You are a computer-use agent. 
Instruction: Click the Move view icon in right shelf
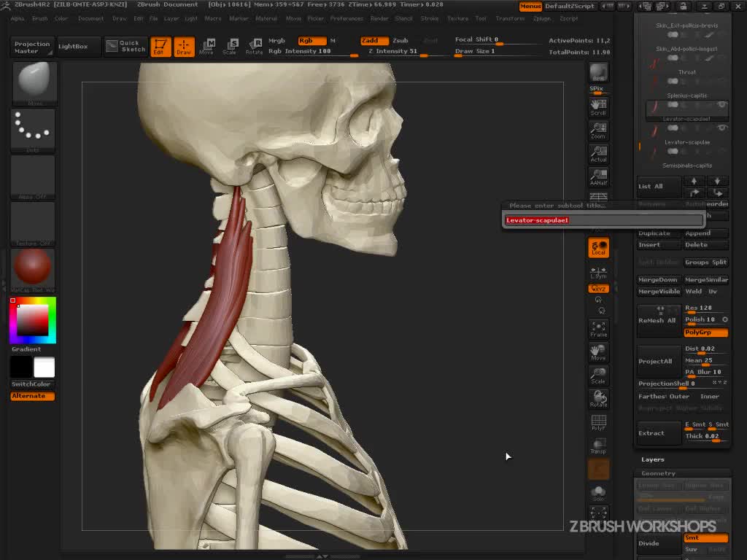[x=598, y=352]
